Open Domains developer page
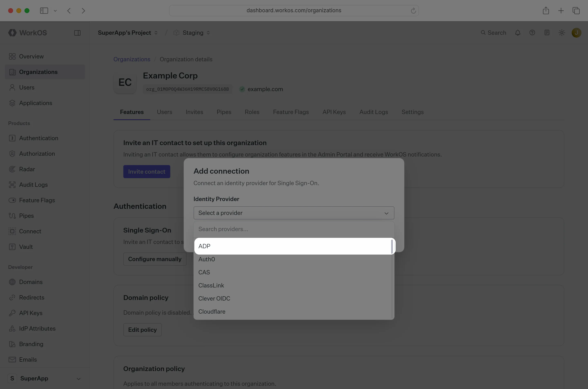Viewport: 588px width, 389px height. click(x=45, y=282)
